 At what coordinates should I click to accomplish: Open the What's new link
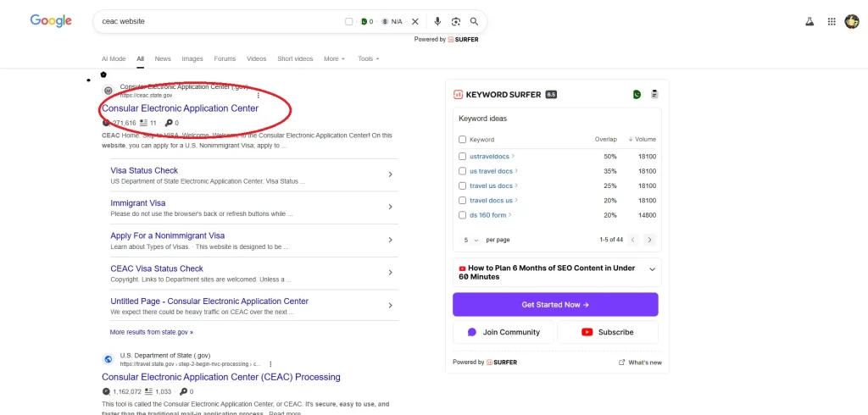(x=640, y=362)
